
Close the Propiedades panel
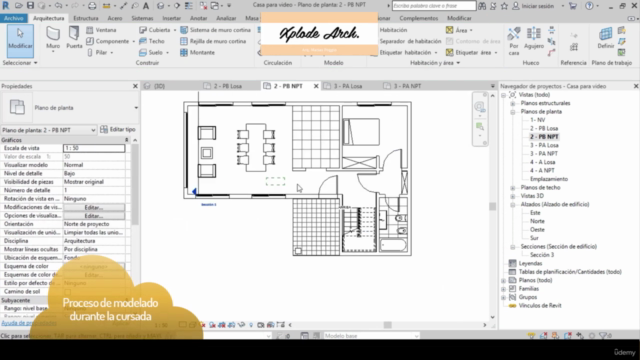point(135,86)
